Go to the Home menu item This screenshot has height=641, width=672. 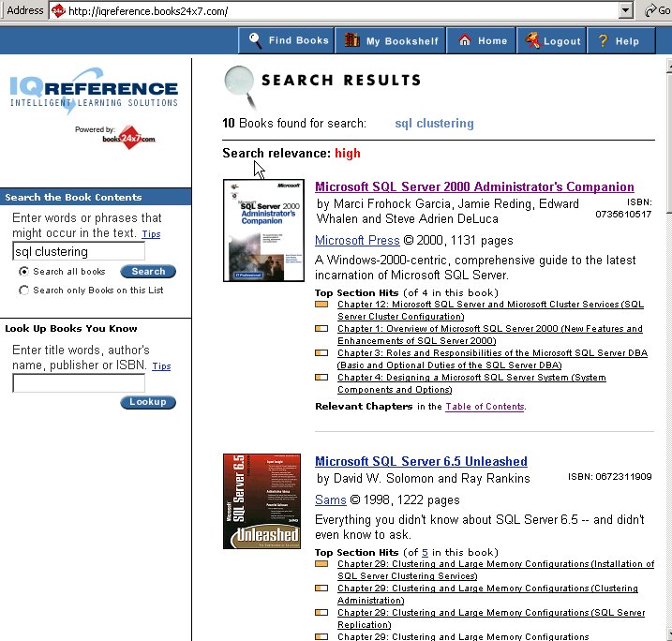coord(481,40)
